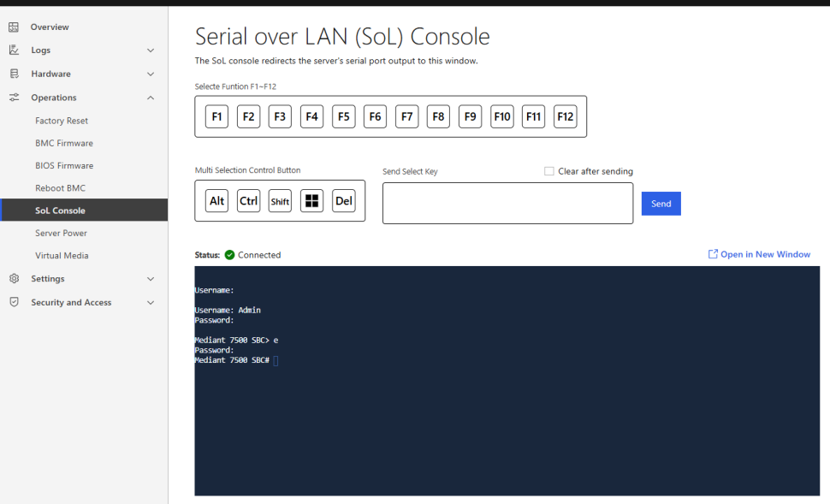Send the F7 function key
The image size is (830, 504).
[407, 116]
